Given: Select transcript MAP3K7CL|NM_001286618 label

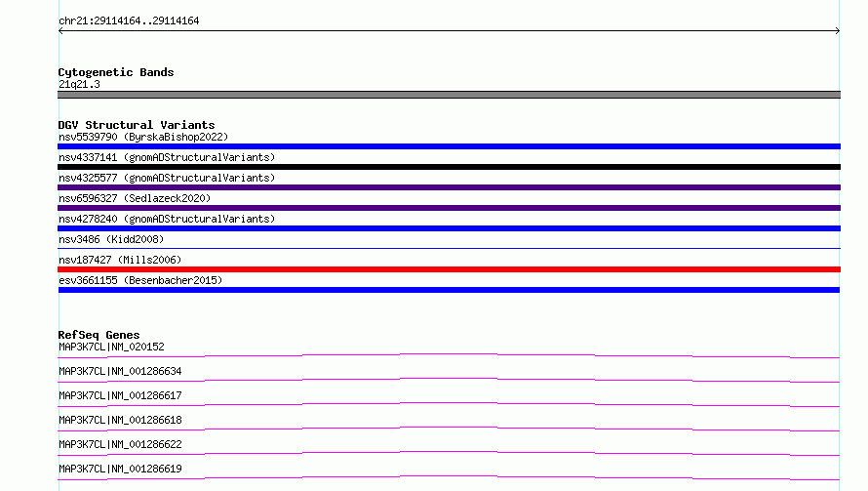Looking at the screenshot, I should (120, 420).
